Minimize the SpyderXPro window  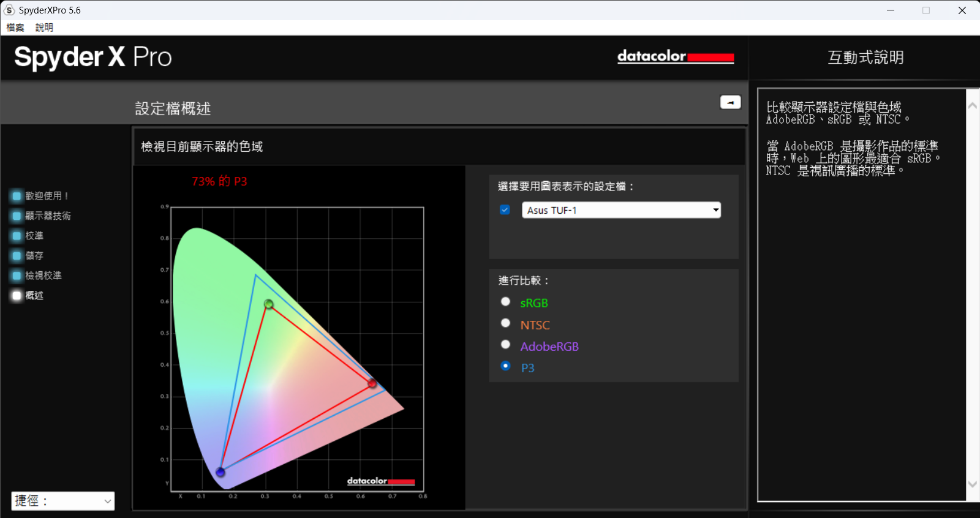tap(891, 10)
